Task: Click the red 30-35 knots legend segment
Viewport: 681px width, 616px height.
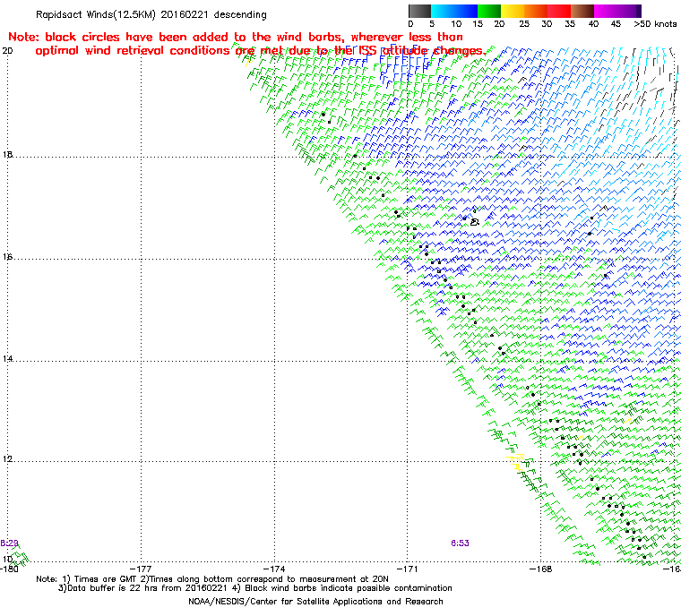Action: click(x=559, y=11)
